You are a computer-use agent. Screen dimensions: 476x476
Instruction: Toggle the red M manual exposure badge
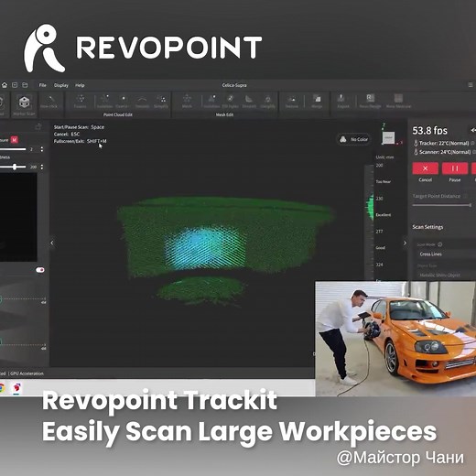pos(15,140)
